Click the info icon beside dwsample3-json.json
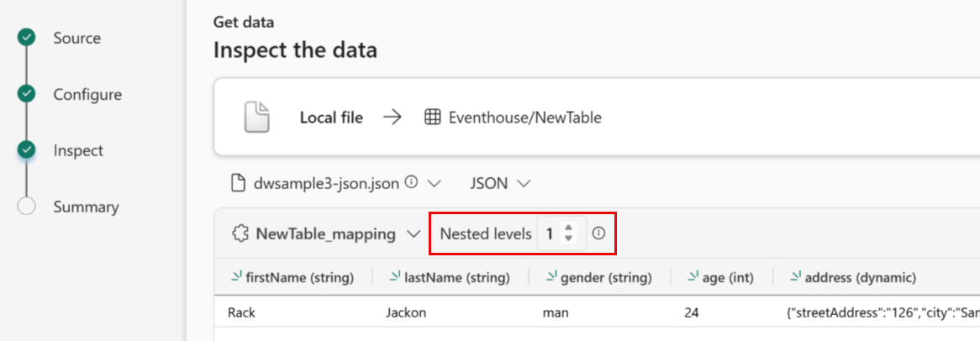 coord(411,182)
